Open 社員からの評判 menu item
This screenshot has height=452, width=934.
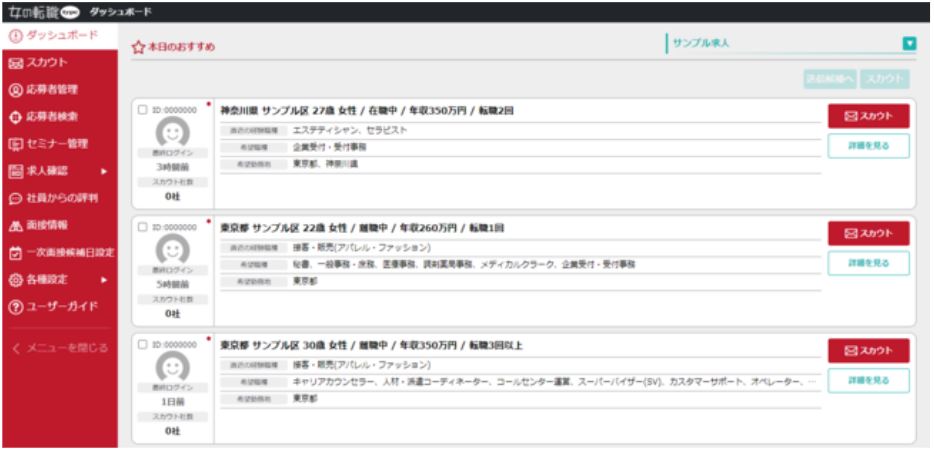60,199
